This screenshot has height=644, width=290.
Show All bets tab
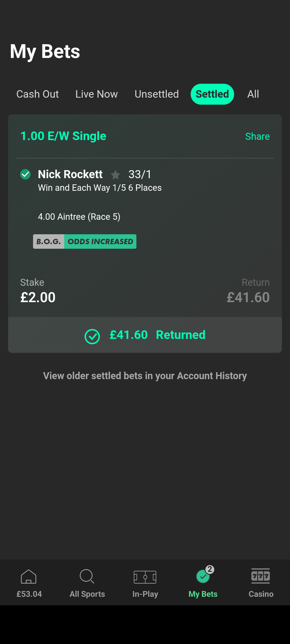(x=253, y=94)
